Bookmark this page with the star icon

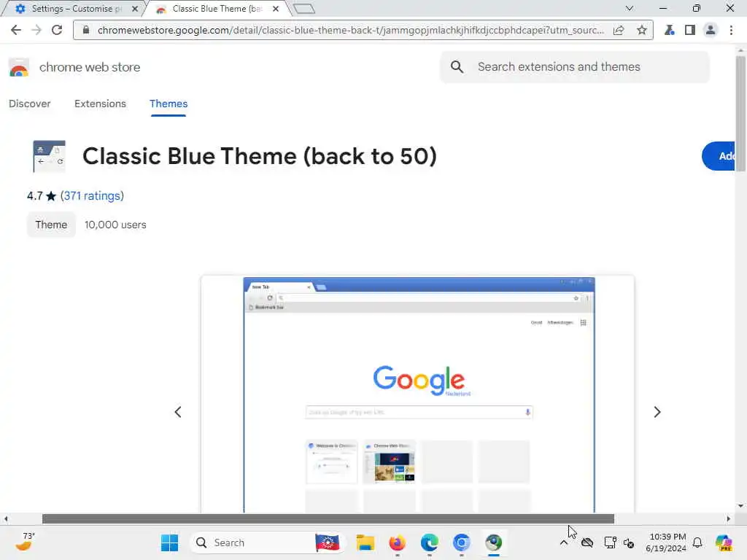[642, 30]
